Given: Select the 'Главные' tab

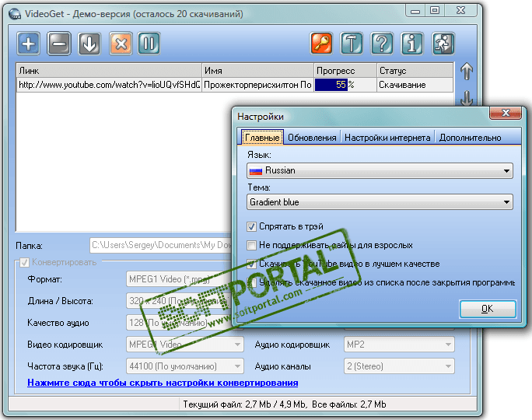Looking at the screenshot, I should point(262,138).
